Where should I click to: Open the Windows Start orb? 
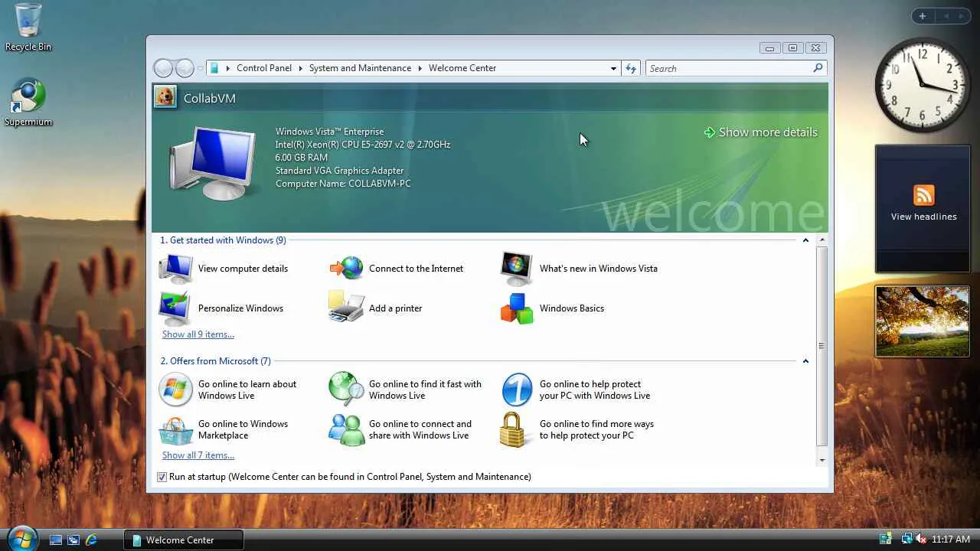point(21,538)
